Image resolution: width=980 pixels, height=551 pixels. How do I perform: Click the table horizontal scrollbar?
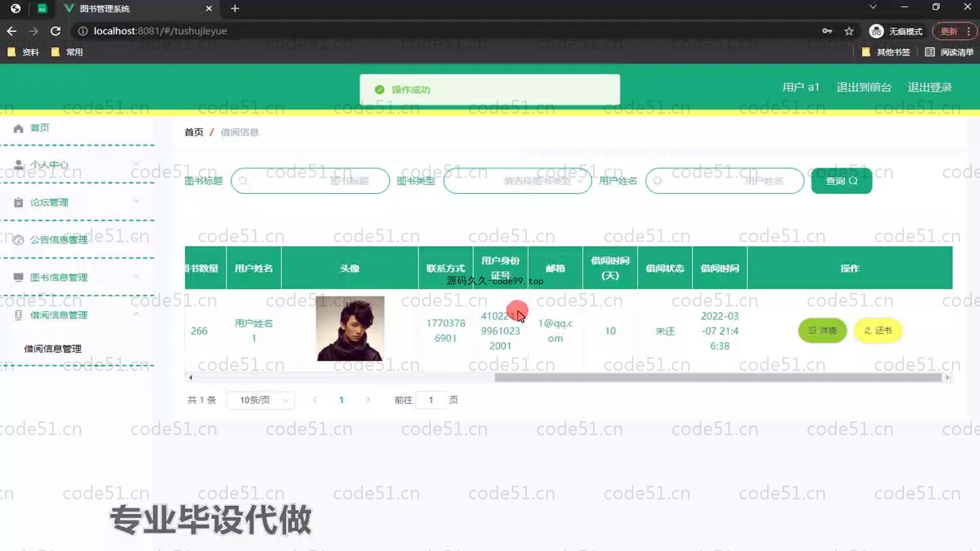(x=718, y=378)
